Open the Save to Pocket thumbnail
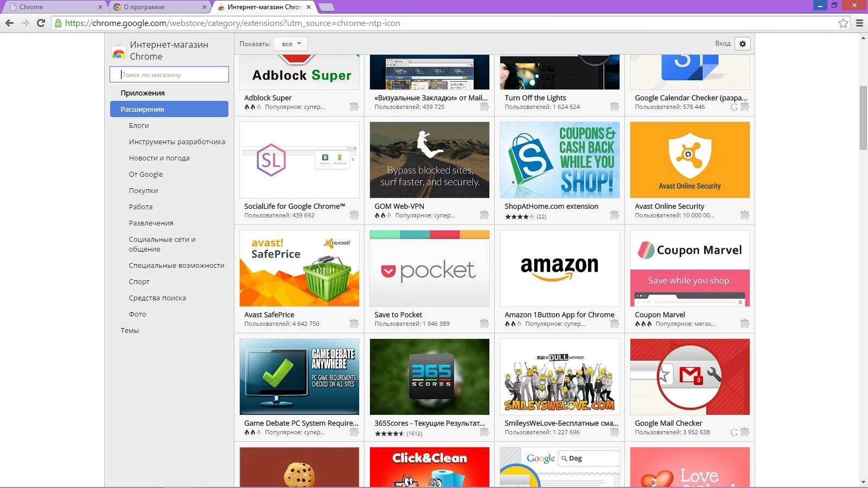This screenshot has width=868, height=488. tap(429, 268)
